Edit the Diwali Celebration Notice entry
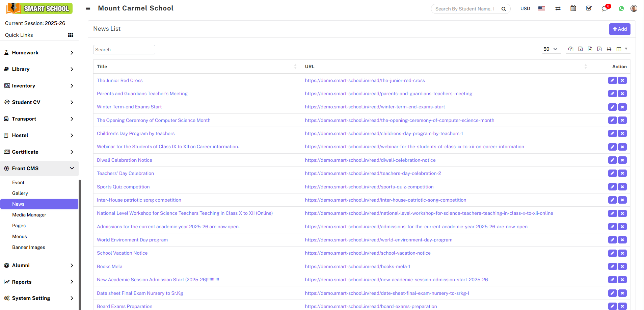Image resolution: width=644 pixels, height=310 pixels. click(x=612, y=160)
